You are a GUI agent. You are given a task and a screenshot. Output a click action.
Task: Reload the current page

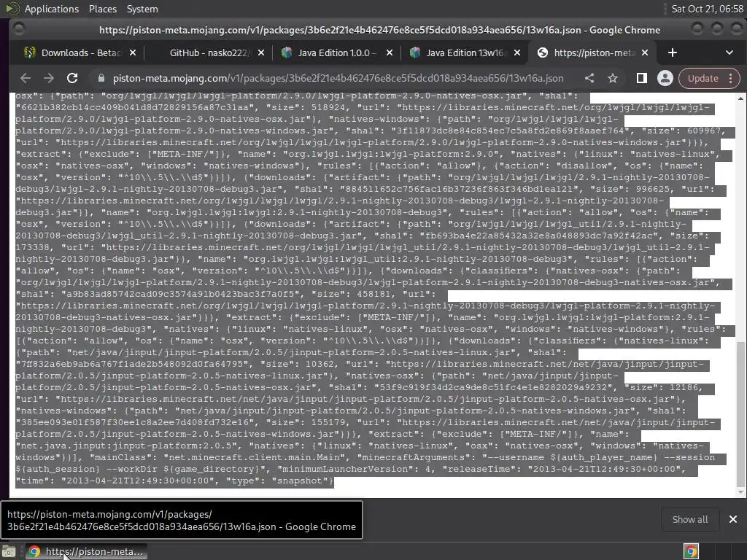(x=72, y=78)
